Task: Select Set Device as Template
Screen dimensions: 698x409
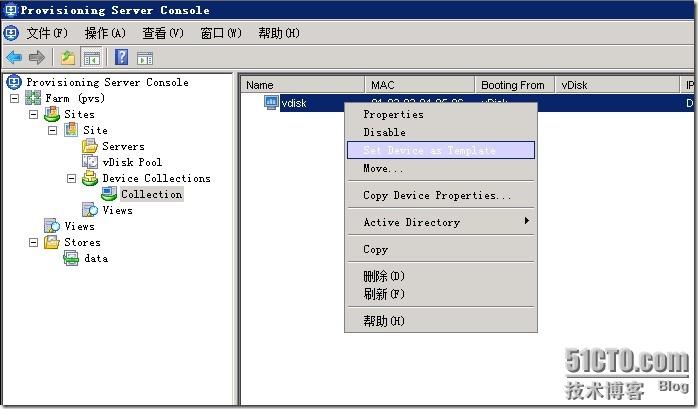Action: pyautogui.click(x=441, y=150)
